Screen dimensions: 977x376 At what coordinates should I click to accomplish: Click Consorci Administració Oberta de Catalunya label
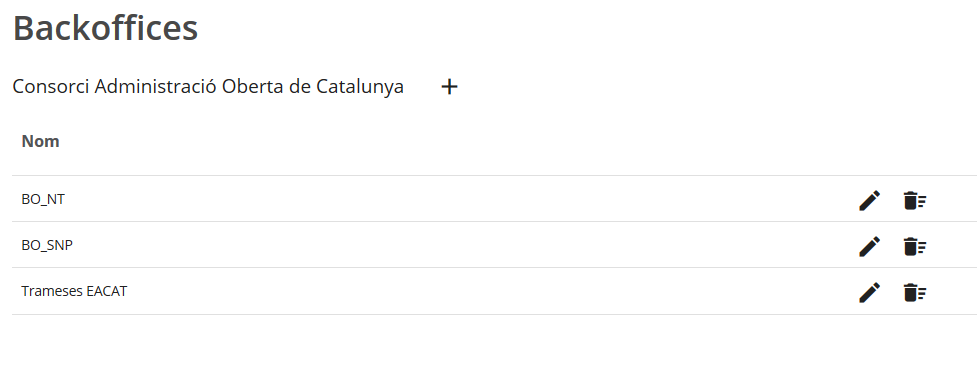pos(208,87)
